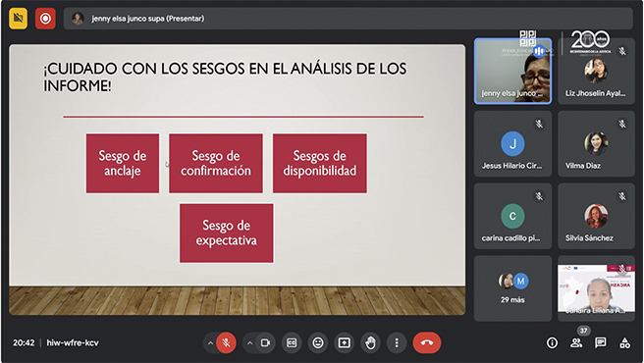Open the Activities panel icon
Viewport: 644px width, 363px height.
(x=624, y=342)
